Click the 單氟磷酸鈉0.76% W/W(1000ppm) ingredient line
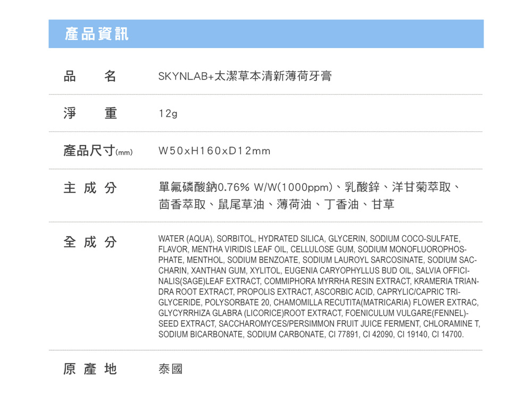Image resolution: width=532 pixels, height=398 pixels. [310, 187]
